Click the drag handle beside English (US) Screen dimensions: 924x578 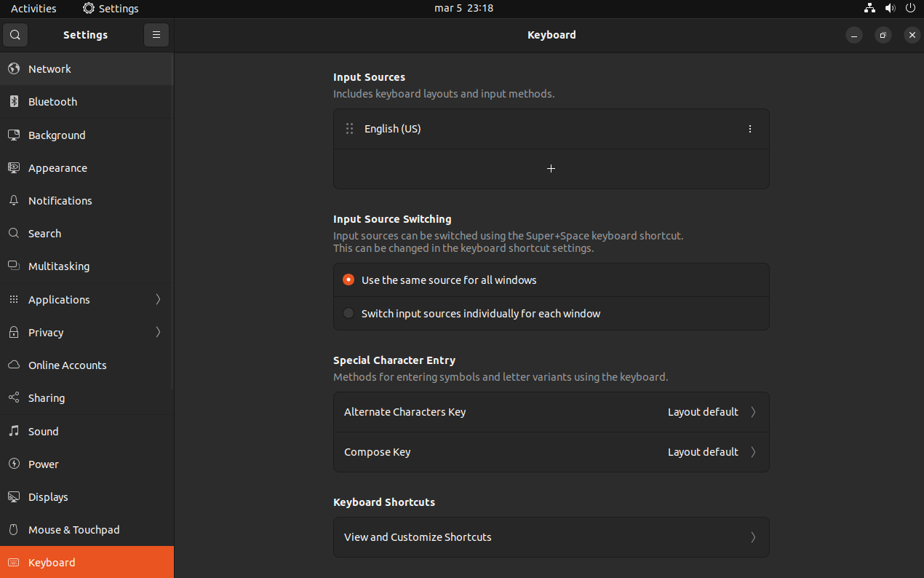pyautogui.click(x=349, y=129)
